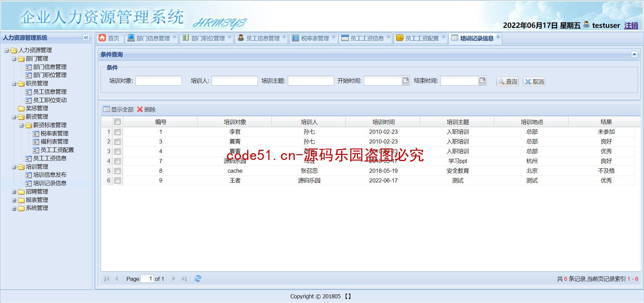This screenshot has height=303, width=644.
Task: Collapse the 职员管理 tree node
Action: [x=14, y=84]
